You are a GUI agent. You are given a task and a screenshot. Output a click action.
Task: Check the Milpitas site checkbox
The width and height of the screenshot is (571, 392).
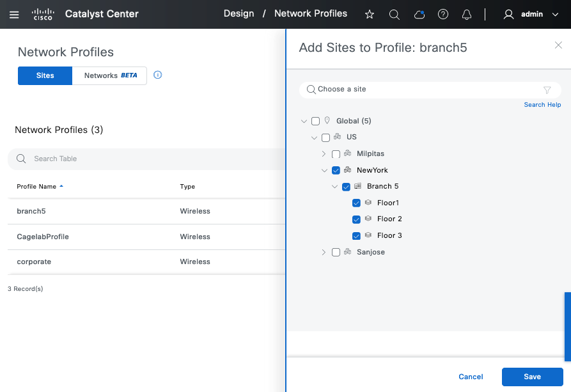(336, 154)
